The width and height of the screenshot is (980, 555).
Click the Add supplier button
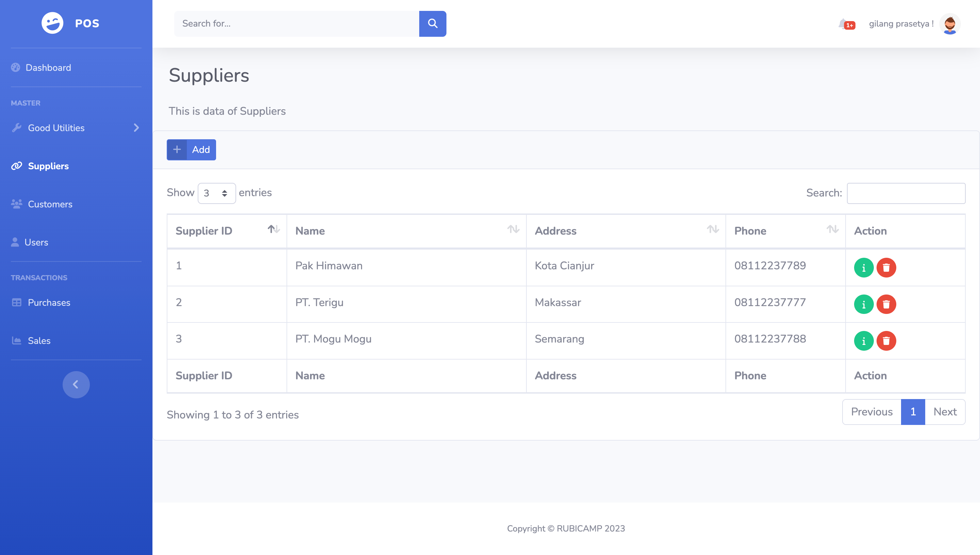191,149
